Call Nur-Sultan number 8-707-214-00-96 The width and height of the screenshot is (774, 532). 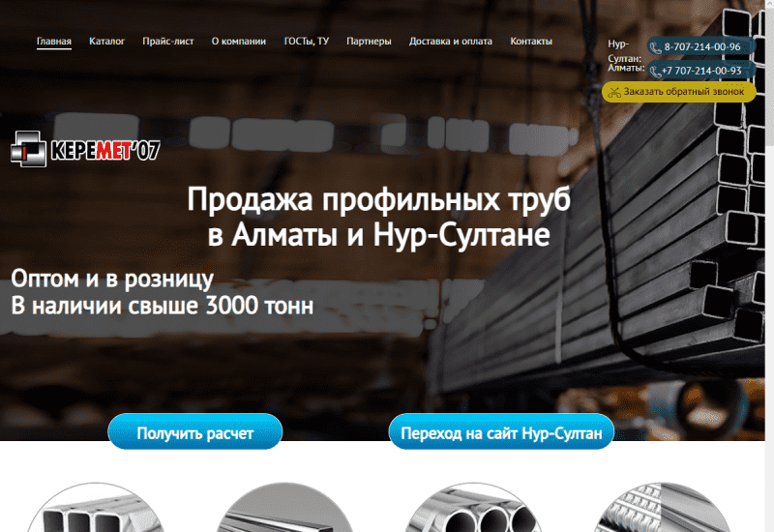(701, 46)
